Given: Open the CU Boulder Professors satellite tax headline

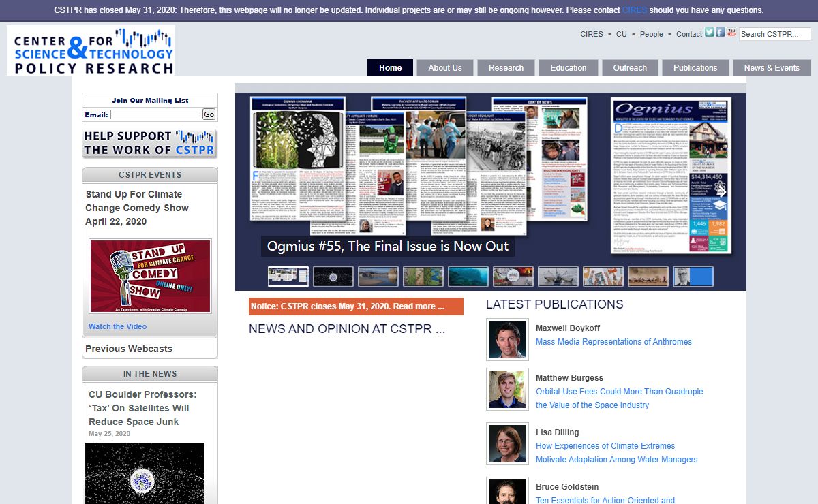Looking at the screenshot, I should (142, 408).
